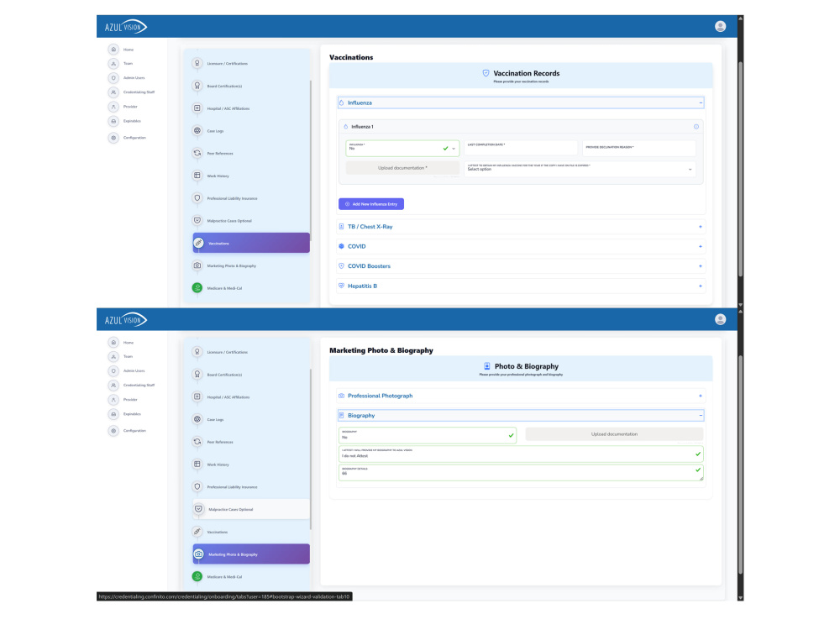Open Team icon in lower Biography screen
The height and width of the screenshot is (630, 840).
click(113, 357)
